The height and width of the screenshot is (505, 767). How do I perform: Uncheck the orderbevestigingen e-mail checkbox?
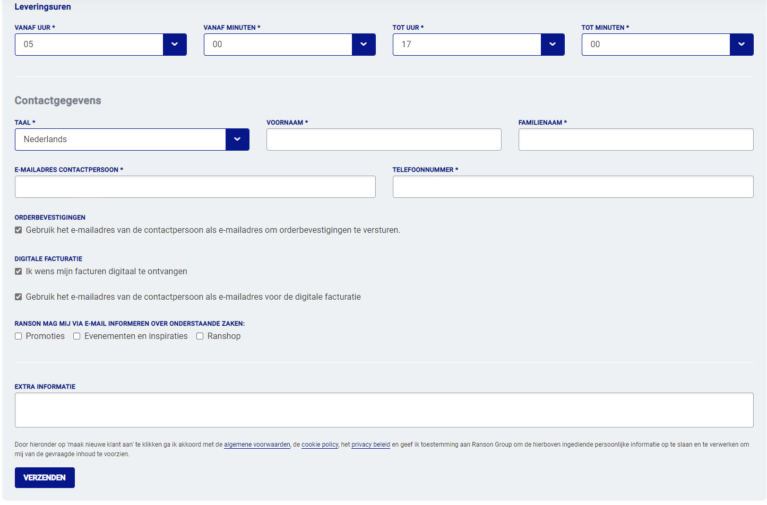click(x=19, y=230)
